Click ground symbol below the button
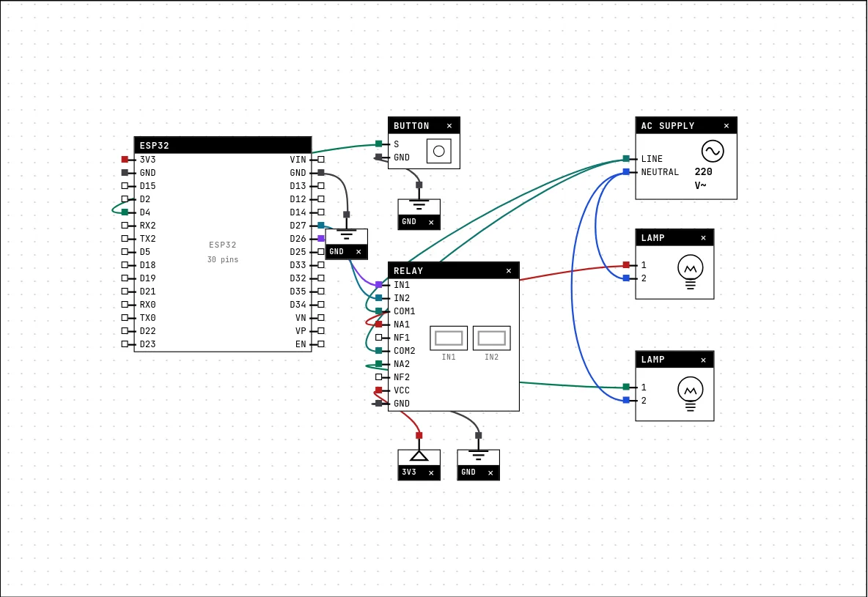This screenshot has width=868, height=597. [419, 206]
